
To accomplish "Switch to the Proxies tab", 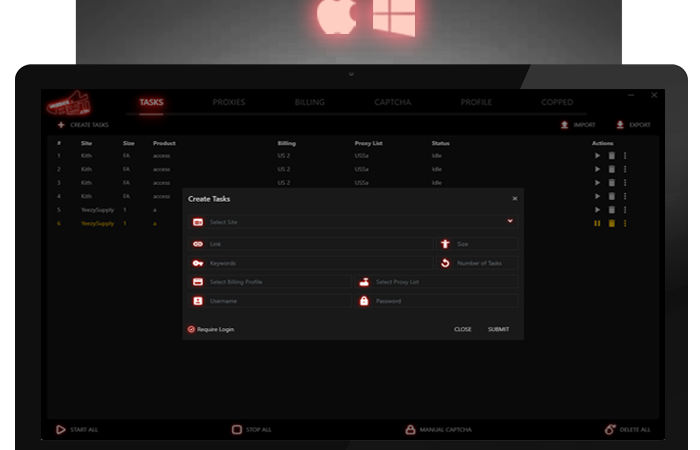I will click(228, 102).
